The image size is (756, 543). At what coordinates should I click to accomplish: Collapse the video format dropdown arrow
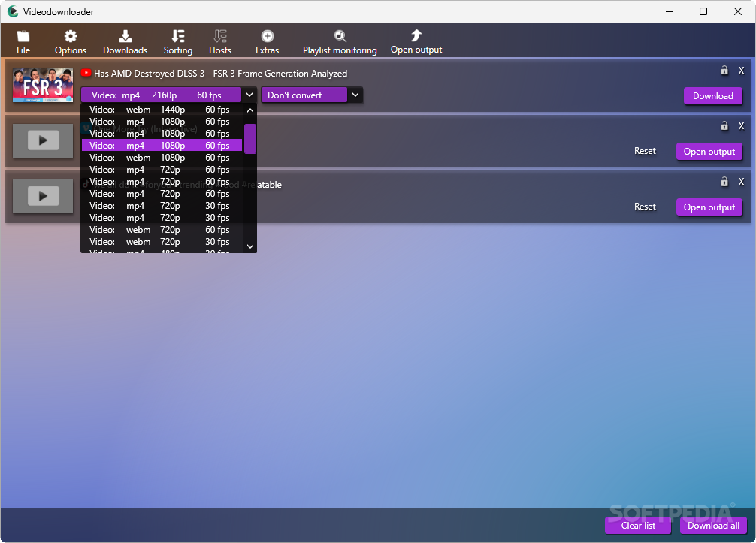249,95
